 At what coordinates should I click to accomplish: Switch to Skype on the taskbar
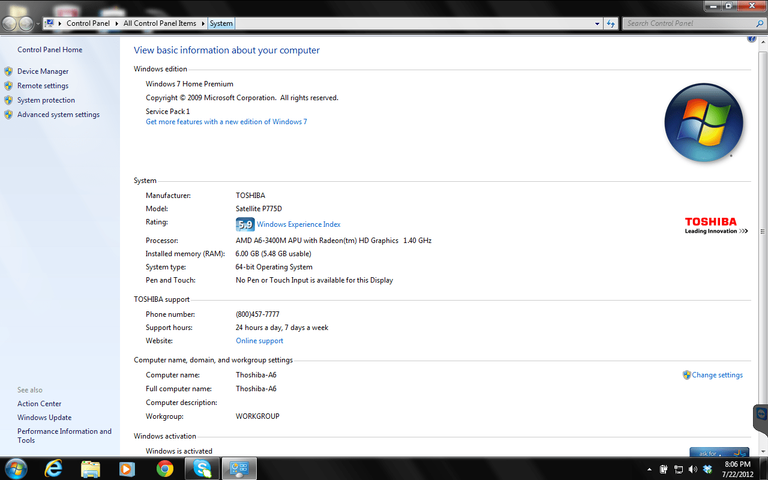pyautogui.click(x=202, y=469)
